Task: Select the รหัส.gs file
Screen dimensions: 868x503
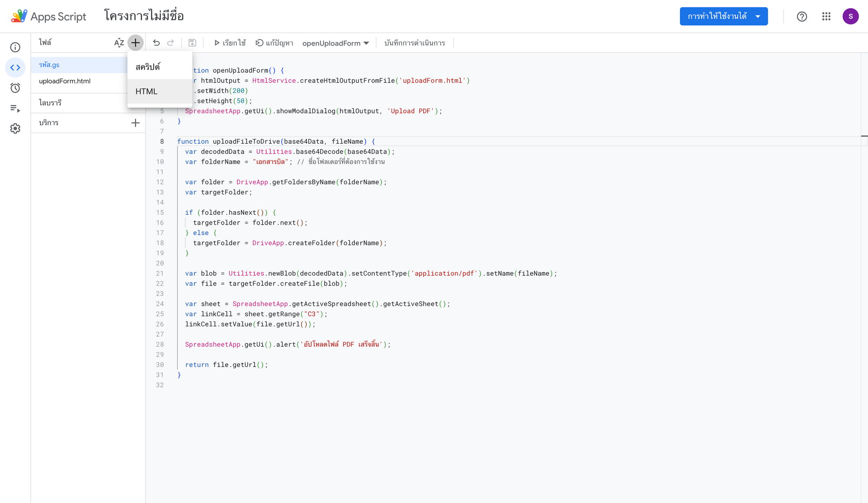Action: [x=79, y=65]
